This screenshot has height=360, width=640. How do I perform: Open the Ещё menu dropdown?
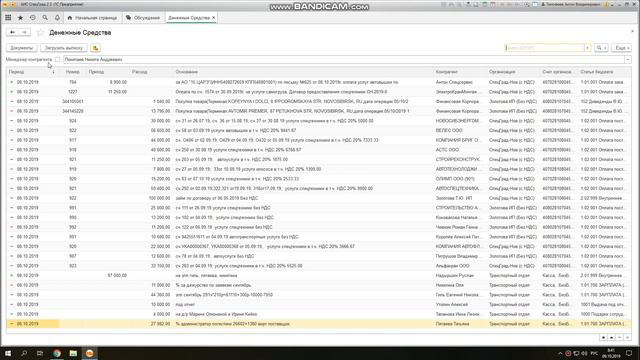click(622, 48)
